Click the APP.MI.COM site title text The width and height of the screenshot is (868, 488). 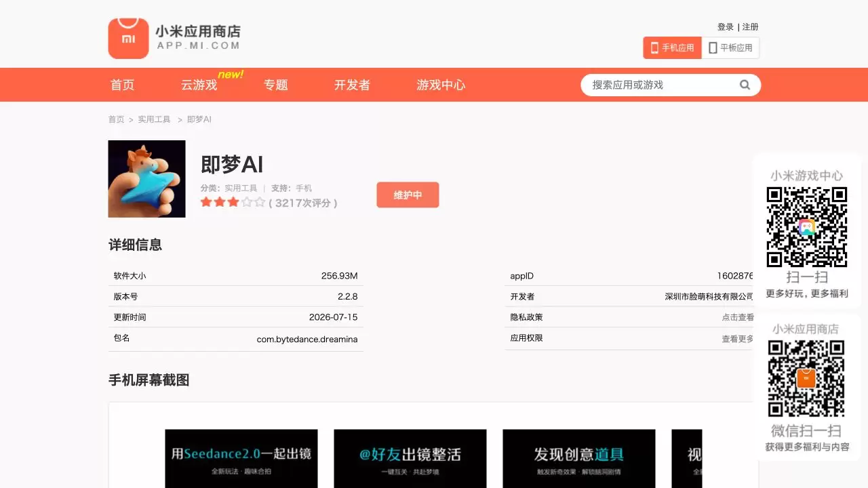[x=198, y=45]
